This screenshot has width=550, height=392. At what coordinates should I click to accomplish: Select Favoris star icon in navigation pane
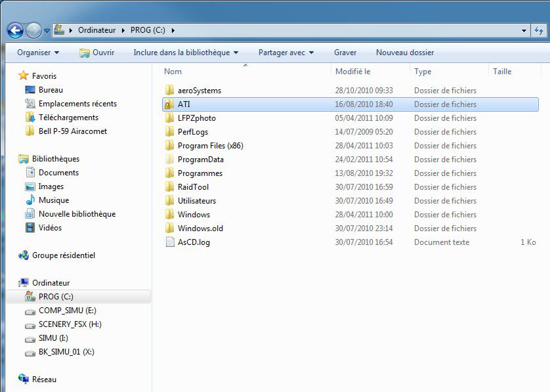tap(24, 76)
